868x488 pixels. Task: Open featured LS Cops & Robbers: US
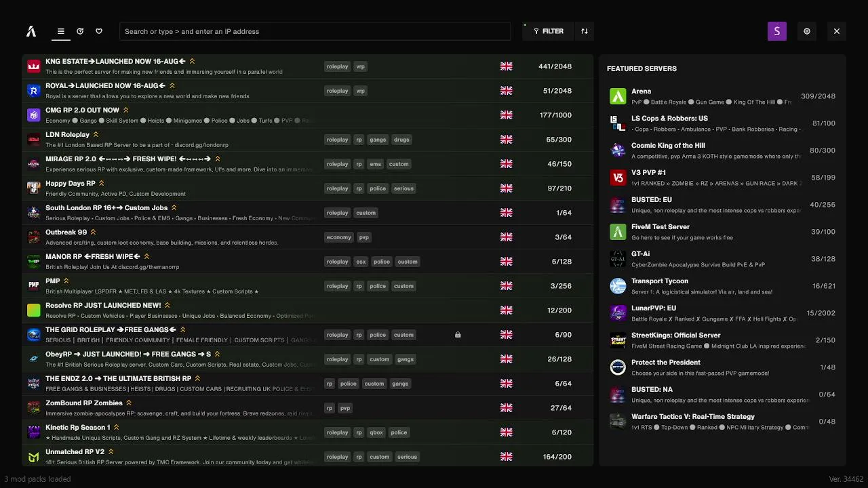pyautogui.click(x=722, y=123)
